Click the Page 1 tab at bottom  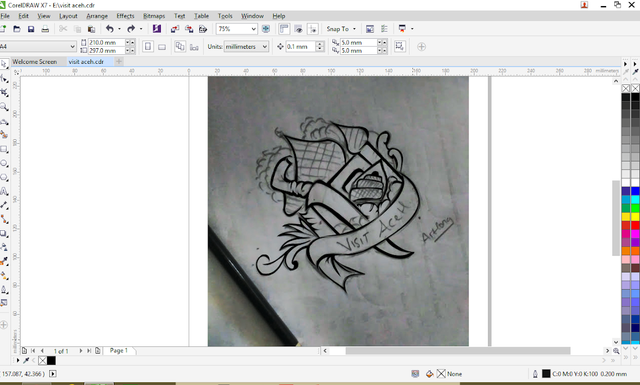(x=119, y=351)
